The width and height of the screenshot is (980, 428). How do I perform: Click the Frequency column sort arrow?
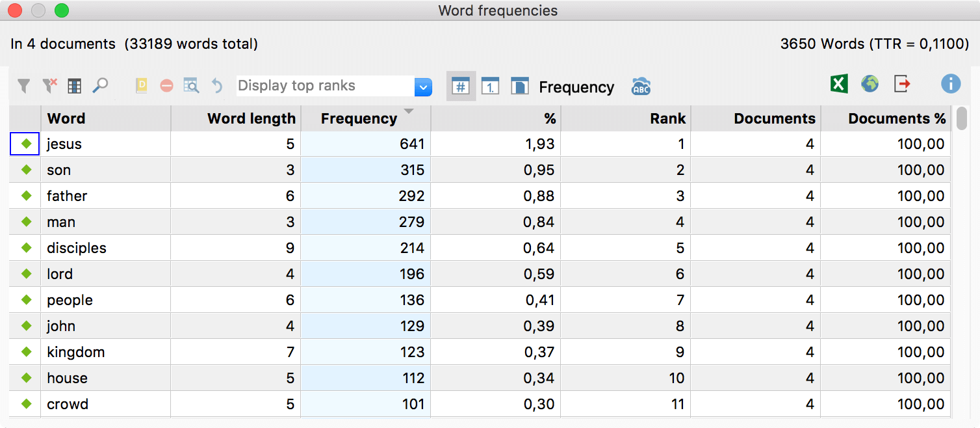(408, 111)
